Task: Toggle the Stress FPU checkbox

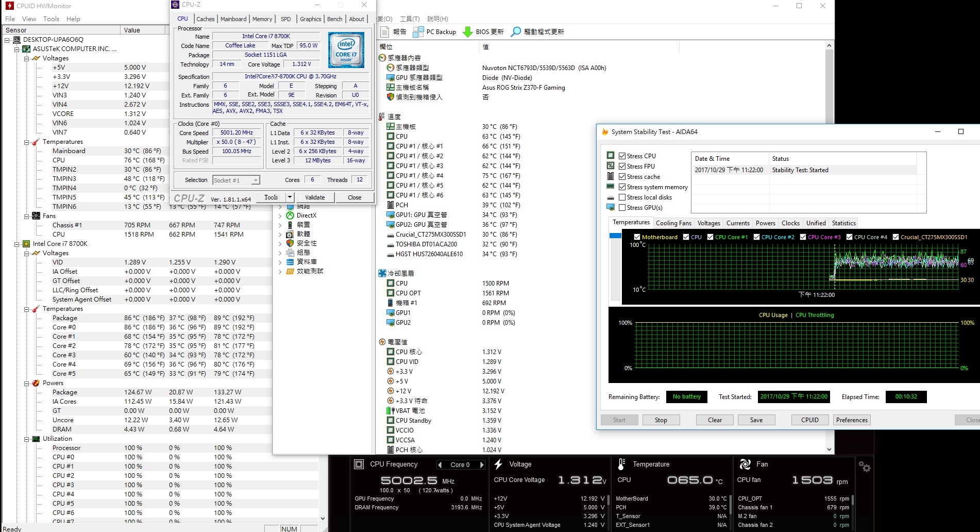Action: 622,166
